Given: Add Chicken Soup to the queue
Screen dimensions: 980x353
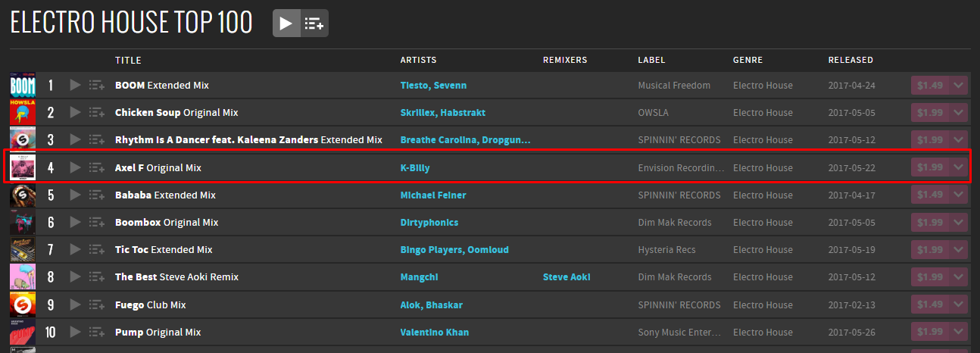Looking at the screenshot, I should [96, 112].
